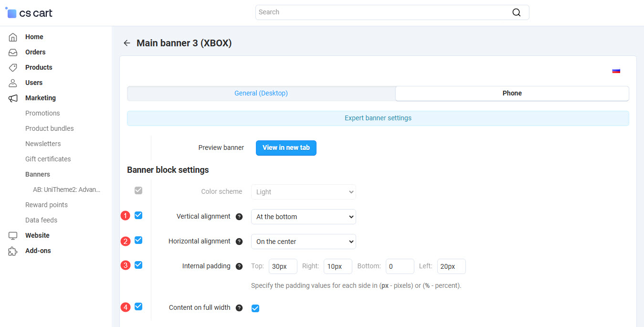Open help tooltip for Horizontal alignment
The width and height of the screenshot is (644, 327).
pyautogui.click(x=239, y=242)
